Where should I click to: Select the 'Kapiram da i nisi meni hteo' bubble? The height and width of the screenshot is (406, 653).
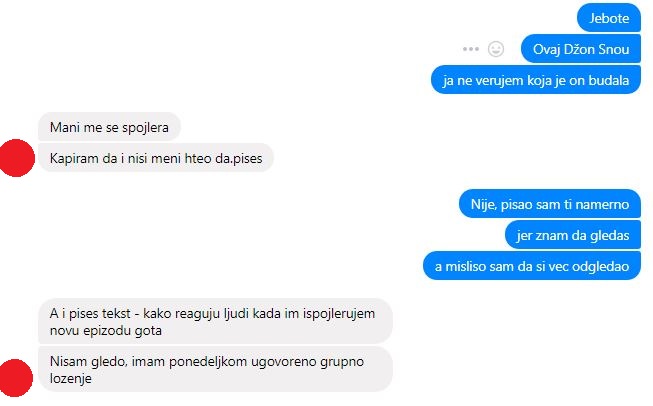(156, 158)
